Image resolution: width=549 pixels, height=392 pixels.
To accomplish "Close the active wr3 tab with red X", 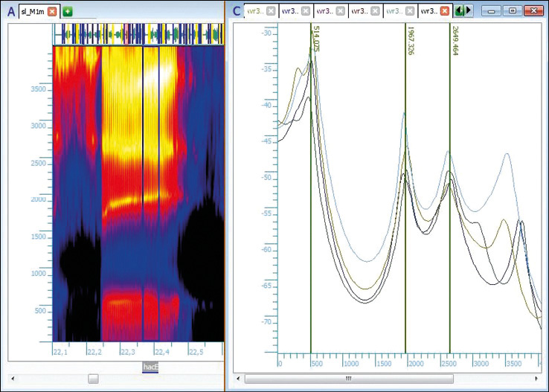I will point(445,11).
